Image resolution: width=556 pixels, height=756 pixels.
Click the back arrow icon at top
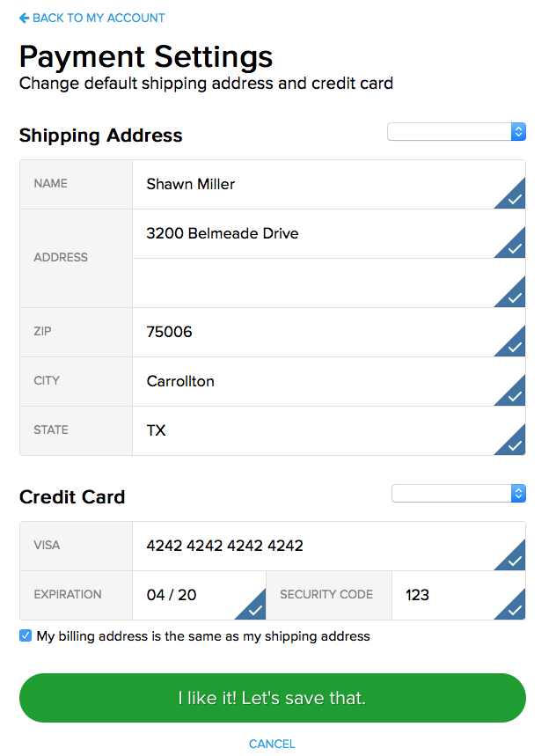pyautogui.click(x=24, y=18)
